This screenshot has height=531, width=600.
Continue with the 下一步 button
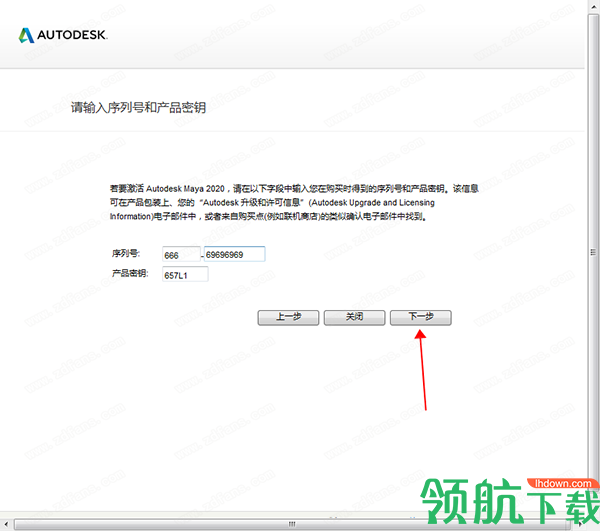[421, 318]
